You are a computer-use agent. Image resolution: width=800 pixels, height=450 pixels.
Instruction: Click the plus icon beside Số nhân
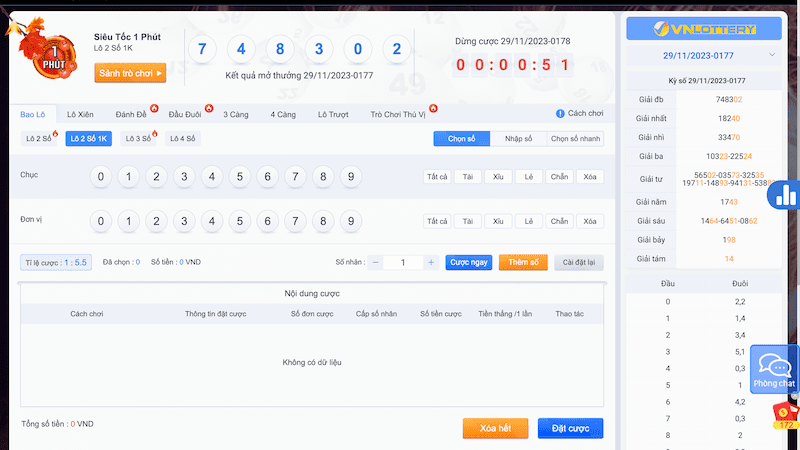430,262
